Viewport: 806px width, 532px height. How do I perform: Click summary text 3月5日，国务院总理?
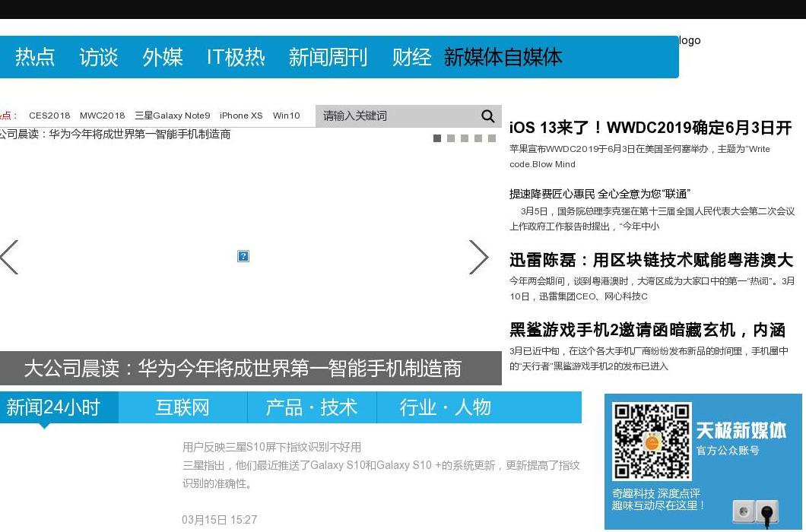pos(652,218)
